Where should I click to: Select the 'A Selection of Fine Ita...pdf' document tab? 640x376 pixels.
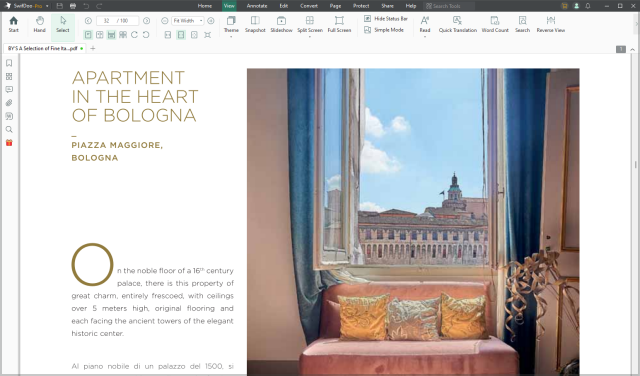pos(45,48)
